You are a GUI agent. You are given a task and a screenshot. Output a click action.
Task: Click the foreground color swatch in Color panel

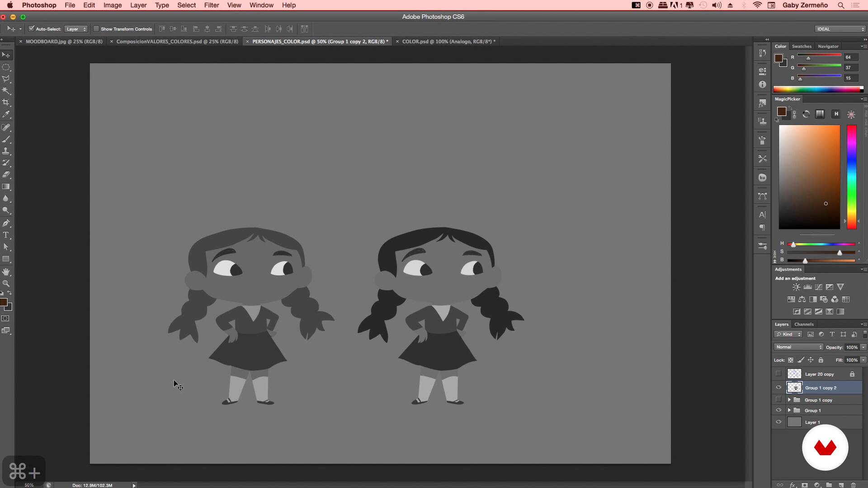(778, 58)
